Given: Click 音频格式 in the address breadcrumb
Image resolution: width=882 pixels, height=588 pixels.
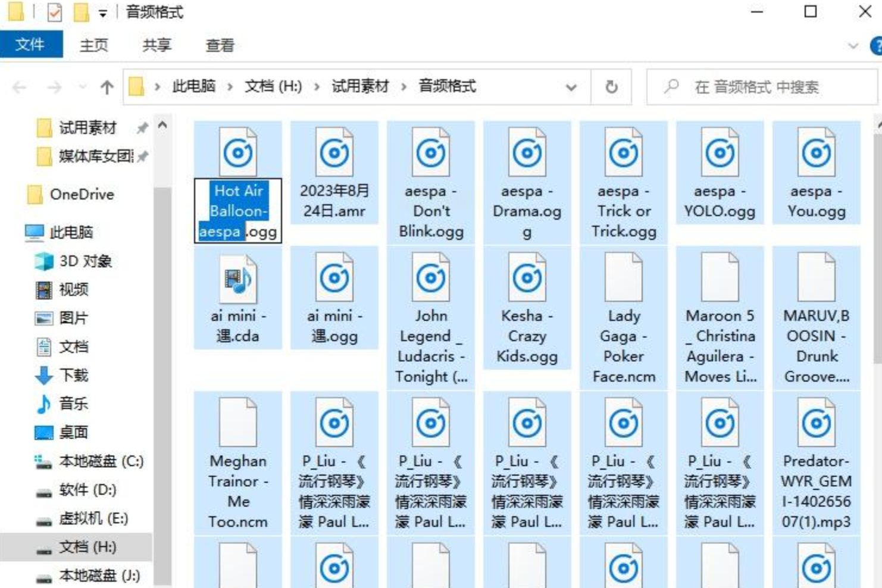Looking at the screenshot, I should [448, 87].
